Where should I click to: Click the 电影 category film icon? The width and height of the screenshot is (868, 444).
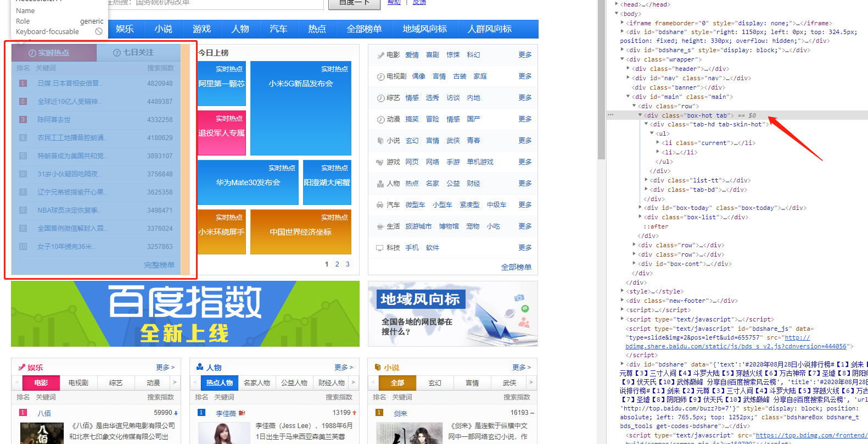tap(380, 55)
